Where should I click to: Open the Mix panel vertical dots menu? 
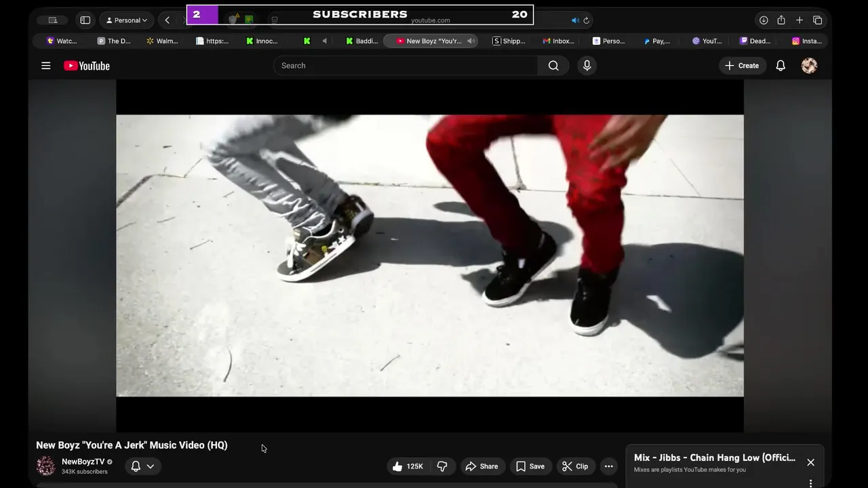coord(810,483)
